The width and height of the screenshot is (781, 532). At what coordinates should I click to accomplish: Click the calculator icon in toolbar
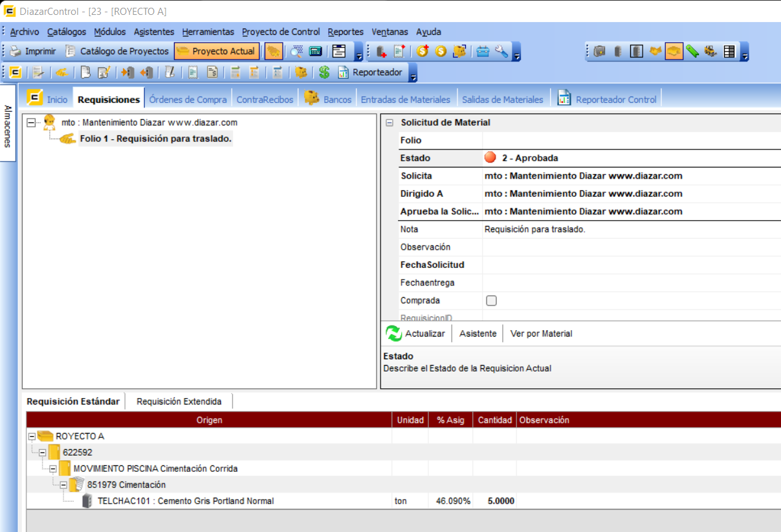tap(315, 51)
